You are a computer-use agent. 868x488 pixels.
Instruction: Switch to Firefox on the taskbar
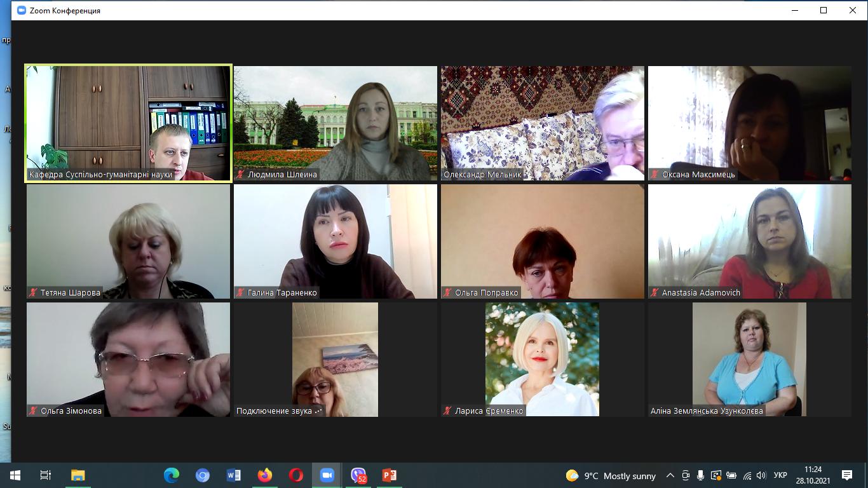pyautogui.click(x=265, y=475)
